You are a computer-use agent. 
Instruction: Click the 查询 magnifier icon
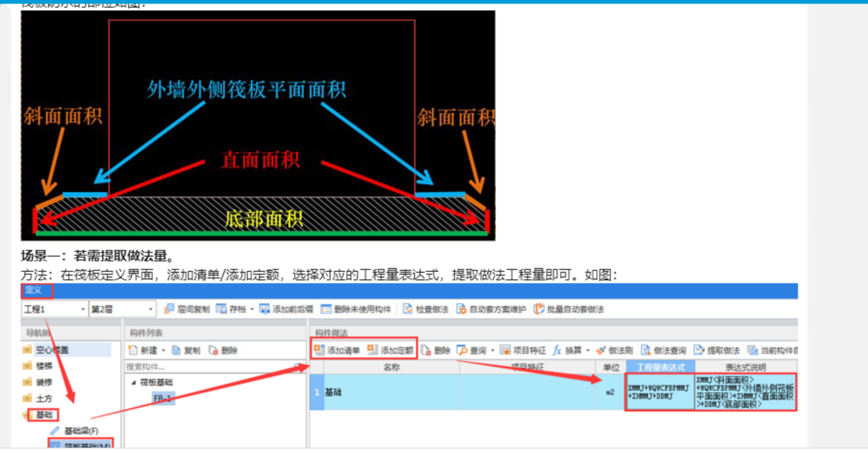point(462,350)
